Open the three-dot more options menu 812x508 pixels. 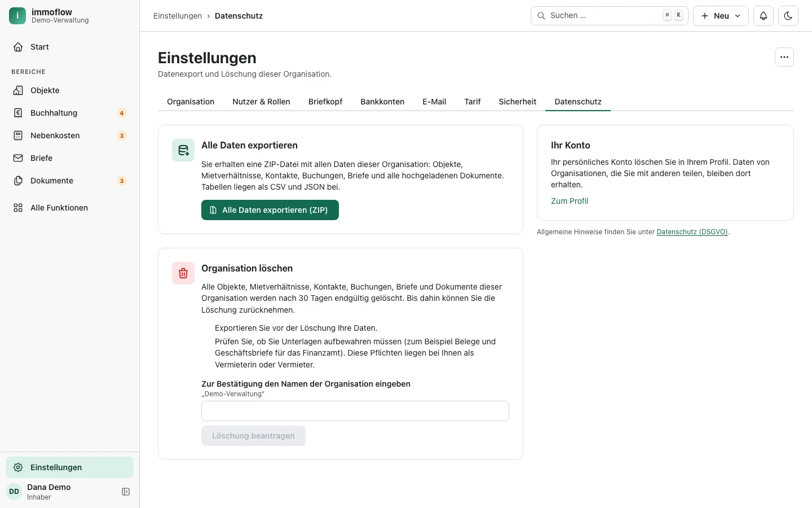tap(784, 57)
